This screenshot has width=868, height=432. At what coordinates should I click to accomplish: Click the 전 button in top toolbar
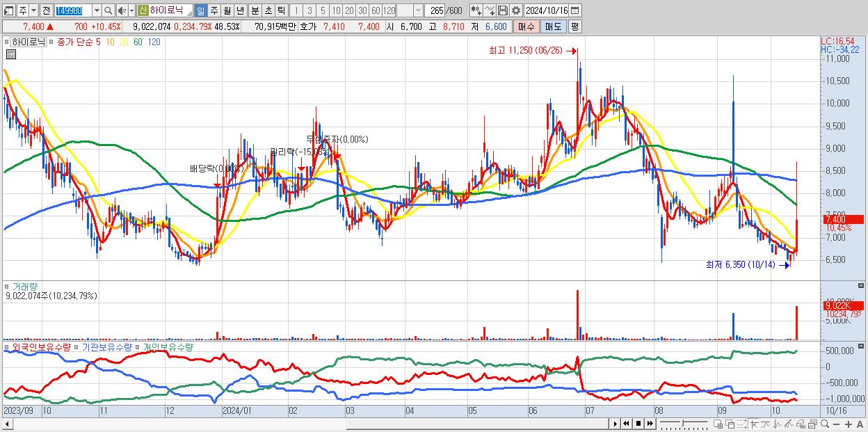click(x=46, y=10)
